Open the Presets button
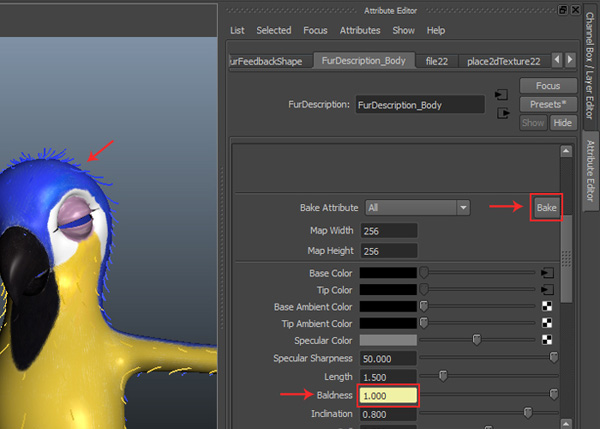The height and width of the screenshot is (429, 600). coord(548,104)
